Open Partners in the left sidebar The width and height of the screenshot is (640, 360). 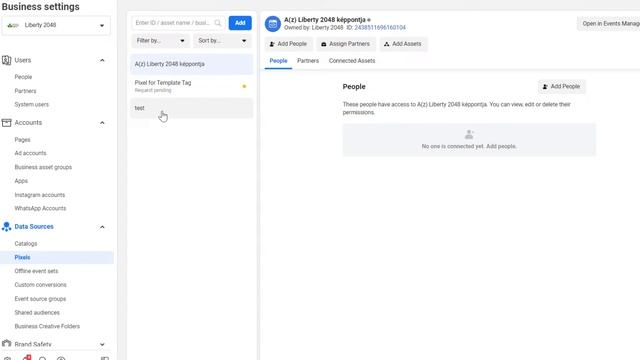point(25,91)
